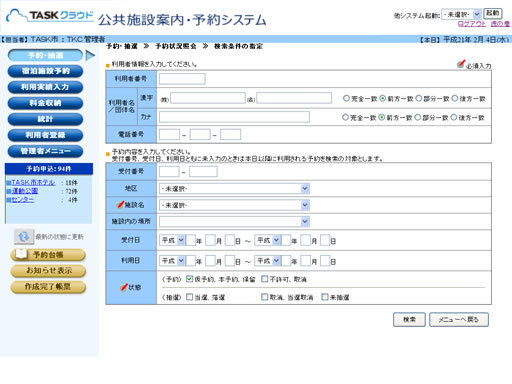Open the 受付日 end era dropdown

(268, 240)
